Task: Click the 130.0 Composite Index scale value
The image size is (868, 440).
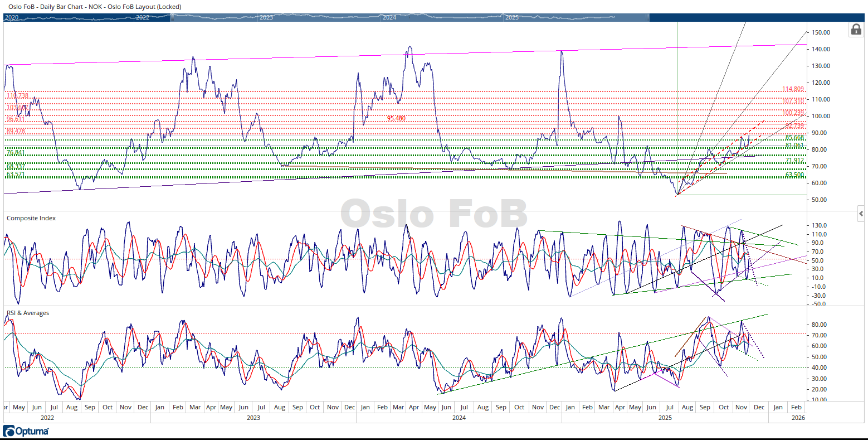Action: click(820, 225)
